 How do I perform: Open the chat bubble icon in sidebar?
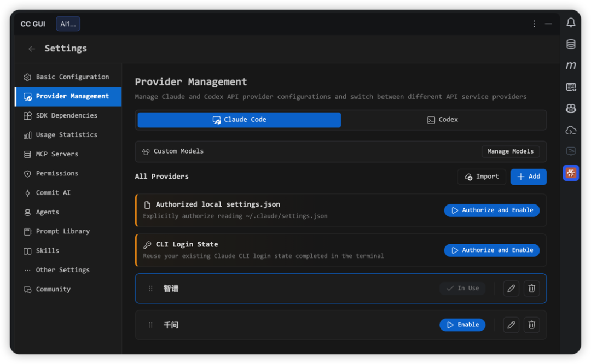pyautogui.click(x=571, y=151)
